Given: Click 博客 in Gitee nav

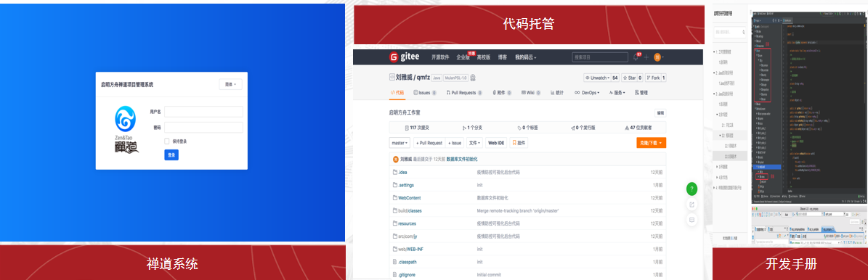Looking at the screenshot, I should click(x=502, y=57).
